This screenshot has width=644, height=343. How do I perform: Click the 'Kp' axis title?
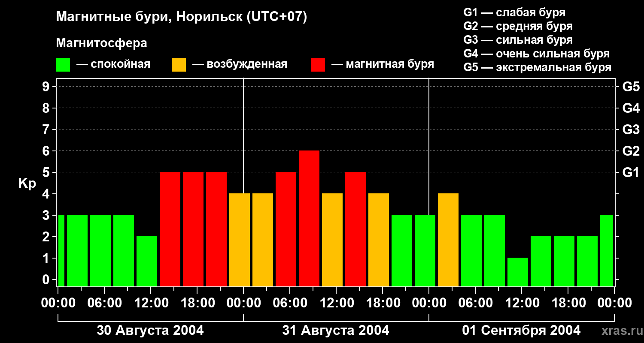(x=27, y=183)
